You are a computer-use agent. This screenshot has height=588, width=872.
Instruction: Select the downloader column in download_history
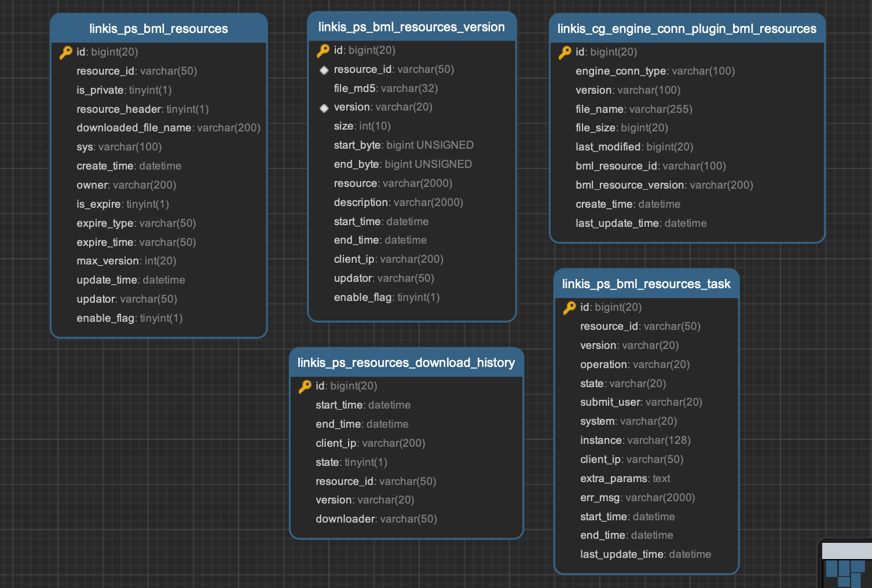376,519
